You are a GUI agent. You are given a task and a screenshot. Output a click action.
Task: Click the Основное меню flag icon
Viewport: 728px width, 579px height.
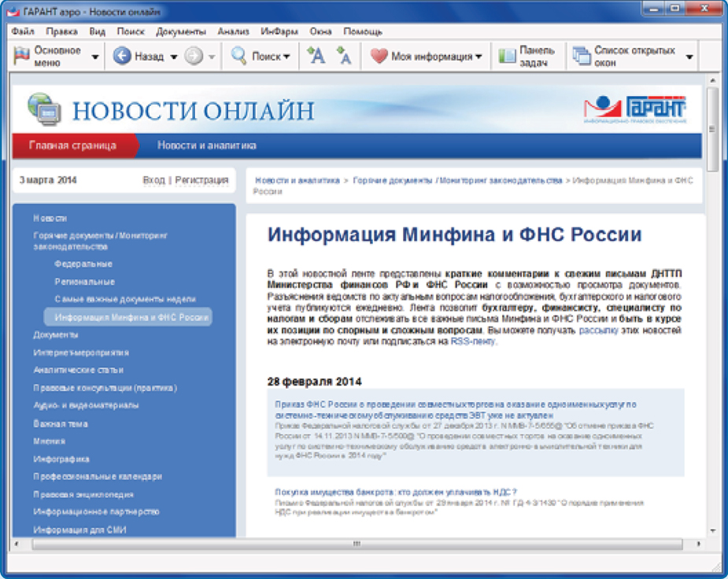(22, 56)
